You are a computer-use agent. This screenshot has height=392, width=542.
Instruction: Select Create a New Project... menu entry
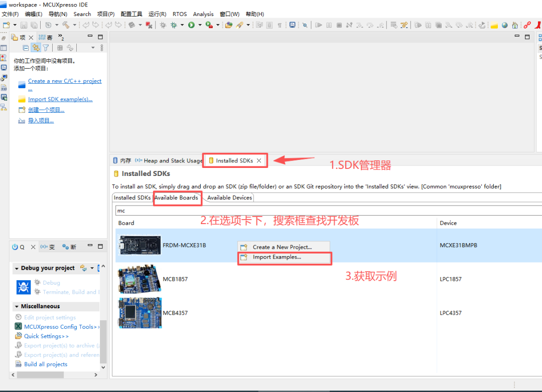coord(284,247)
